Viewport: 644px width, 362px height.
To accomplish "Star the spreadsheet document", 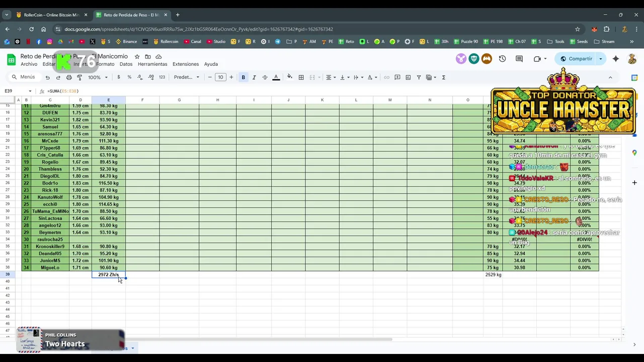I will 137,57.
